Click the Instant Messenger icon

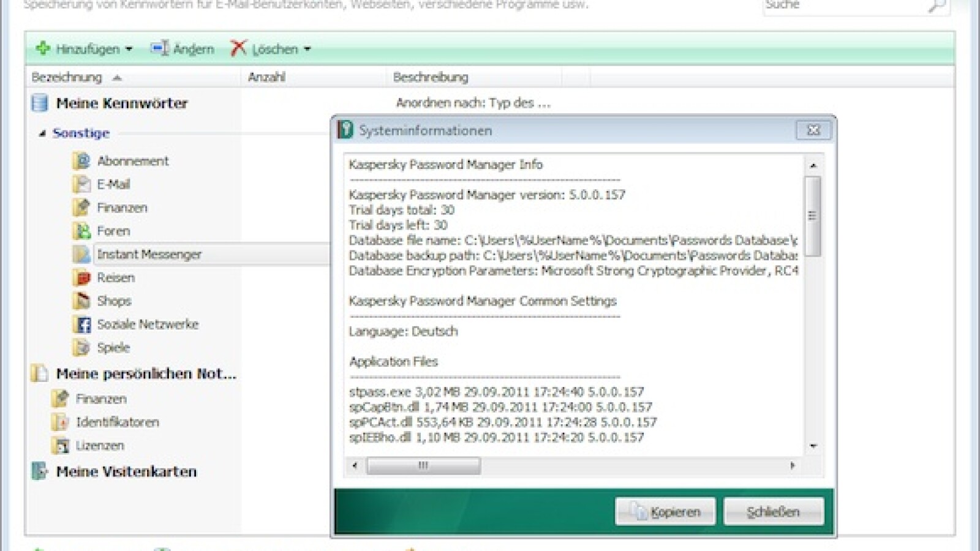(81, 254)
